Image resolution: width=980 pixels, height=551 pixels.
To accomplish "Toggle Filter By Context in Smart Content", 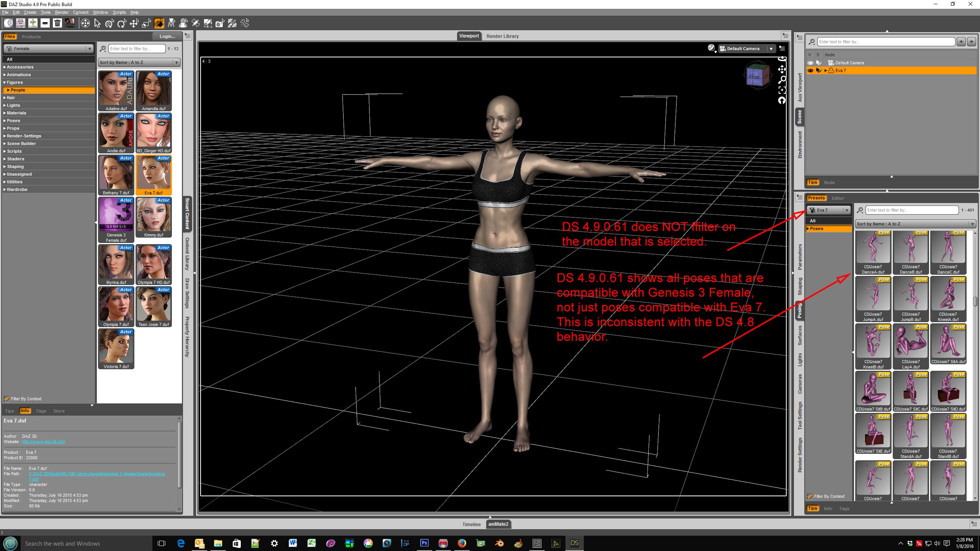I will point(7,399).
